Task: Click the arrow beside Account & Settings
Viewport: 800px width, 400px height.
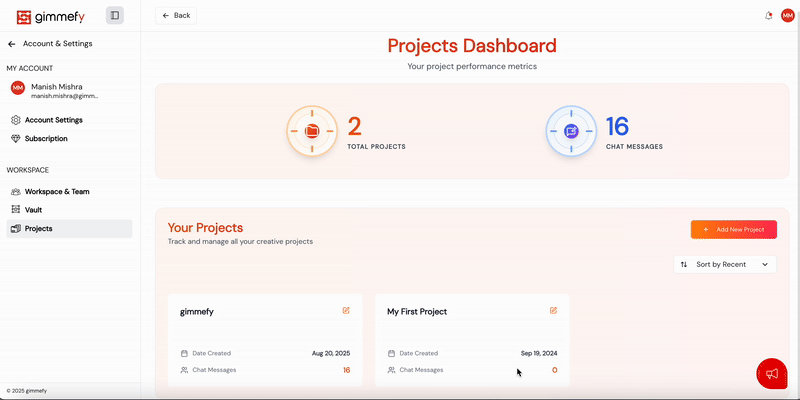Action: 12,44
